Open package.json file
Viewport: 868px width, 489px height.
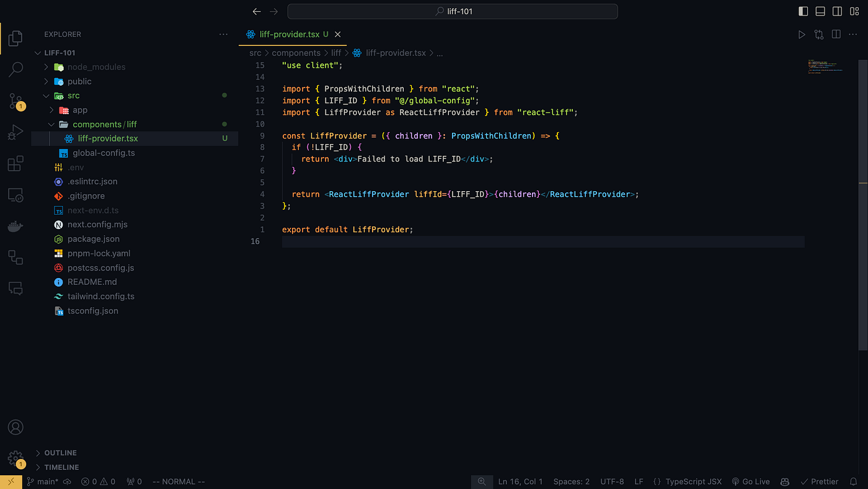(x=94, y=239)
